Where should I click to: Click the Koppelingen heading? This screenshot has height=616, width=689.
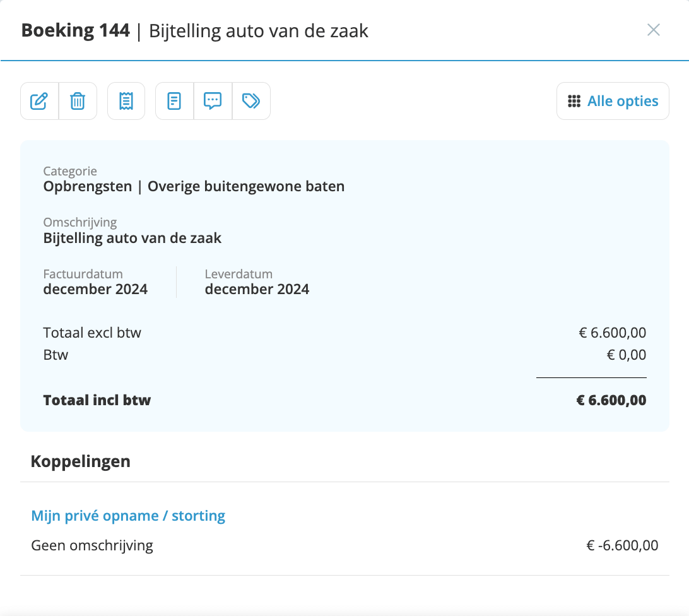click(x=80, y=461)
